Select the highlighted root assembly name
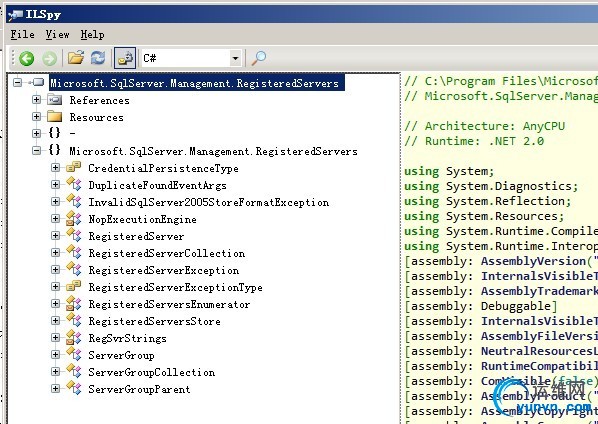Screen dimensions: 598x424 (196, 83)
